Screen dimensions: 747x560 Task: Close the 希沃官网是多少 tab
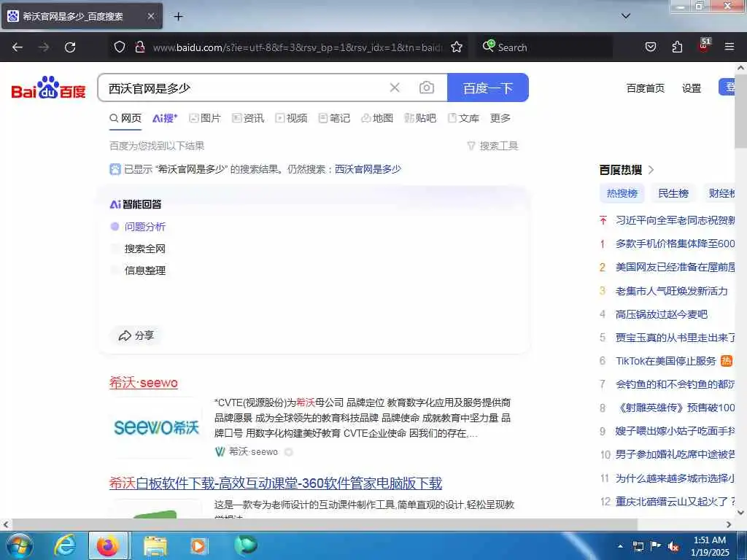150,16
